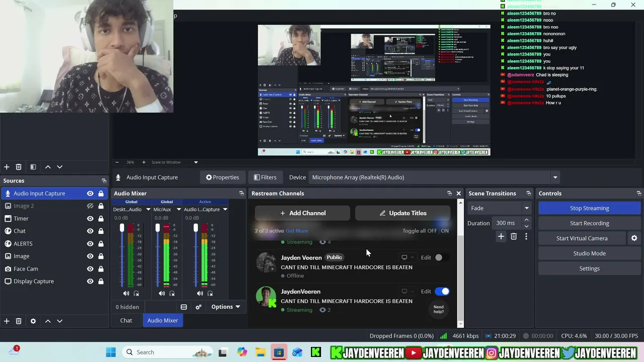Hide the ALERTS source
This screenshot has width=644, height=362.
90,244
